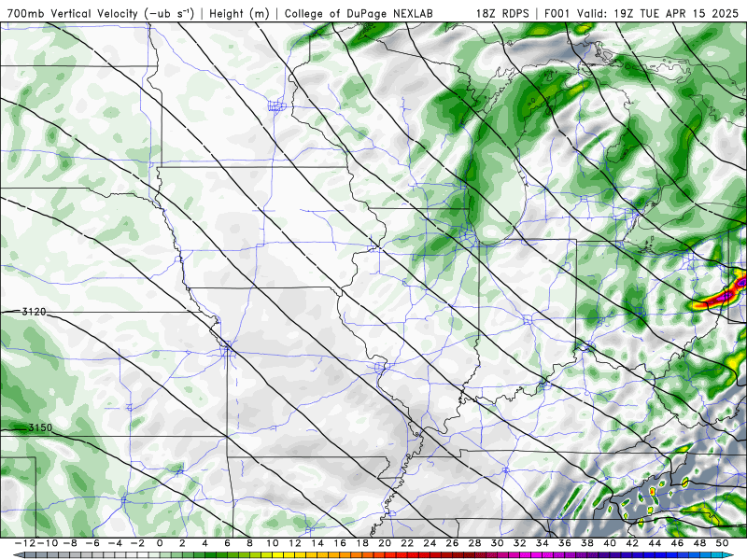Click the '16' color scale value
Screen dimensions: 747x560
(x=340, y=543)
